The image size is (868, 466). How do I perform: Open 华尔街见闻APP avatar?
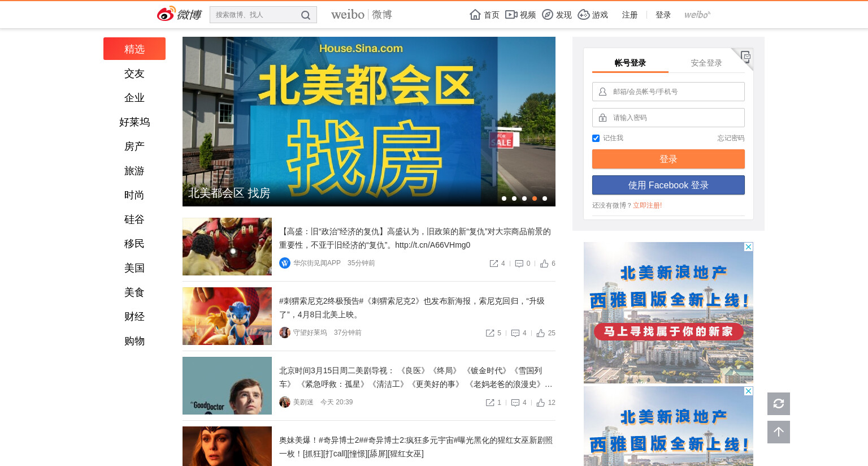click(285, 263)
